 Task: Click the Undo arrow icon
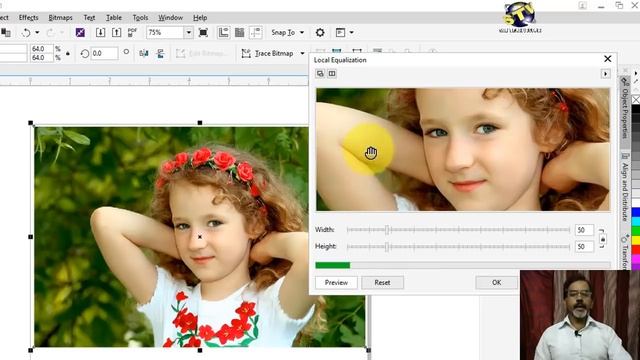tap(26, 33)
